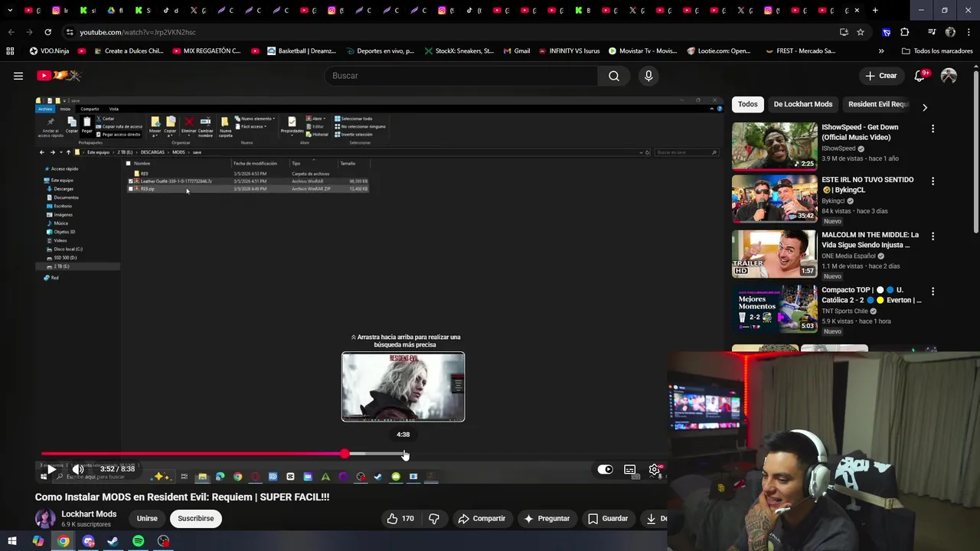
Task: Open the Movistar Tv bookmark
Action: 643,51
